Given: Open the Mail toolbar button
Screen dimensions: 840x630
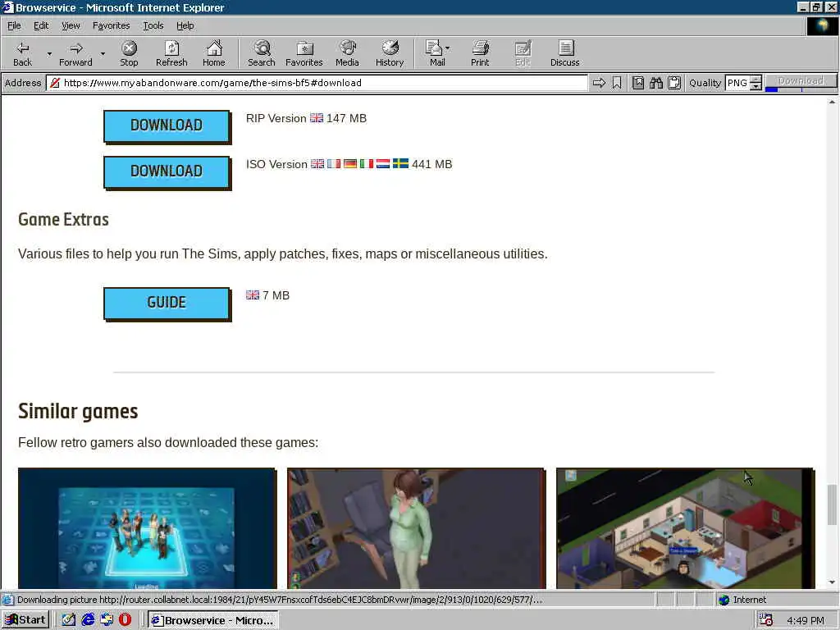Looking at the screenshot, I should [x=437, y=53].
